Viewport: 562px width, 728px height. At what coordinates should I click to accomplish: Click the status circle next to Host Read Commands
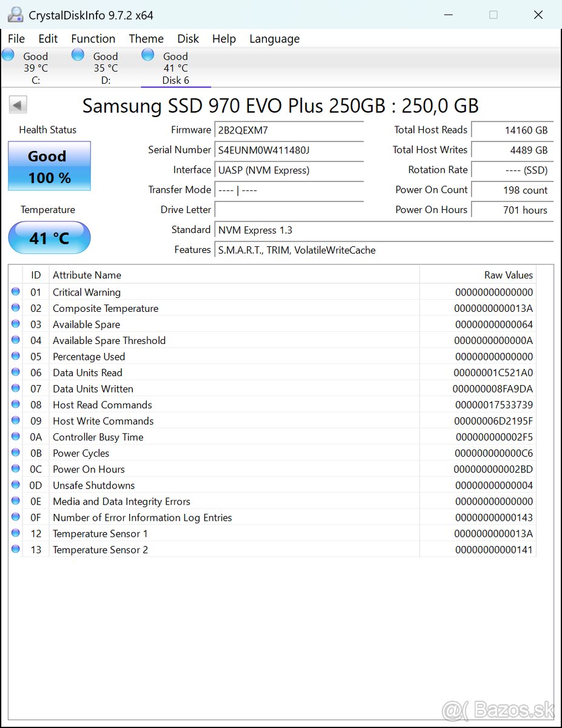pyautogui.click(x=15, y=404)
